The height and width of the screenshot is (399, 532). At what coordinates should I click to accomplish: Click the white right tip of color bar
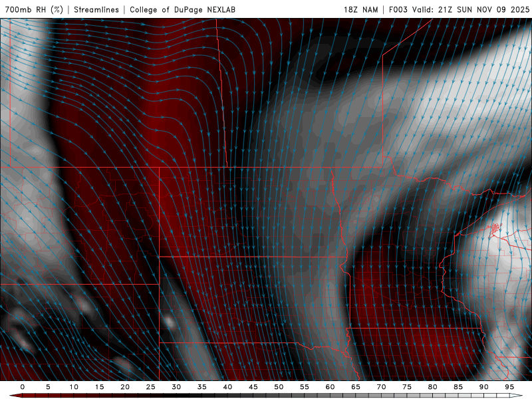coord(516,396)
